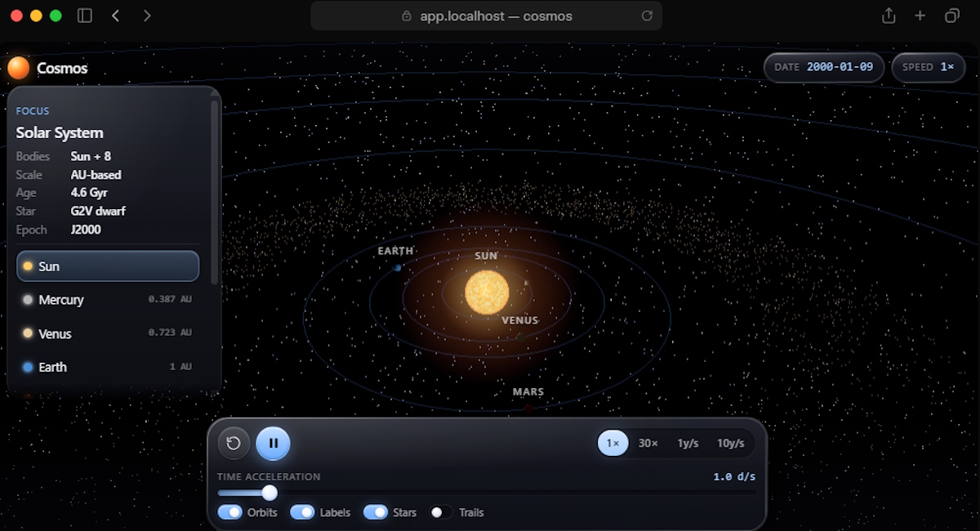Select Mercury in the bodies list

108,300
